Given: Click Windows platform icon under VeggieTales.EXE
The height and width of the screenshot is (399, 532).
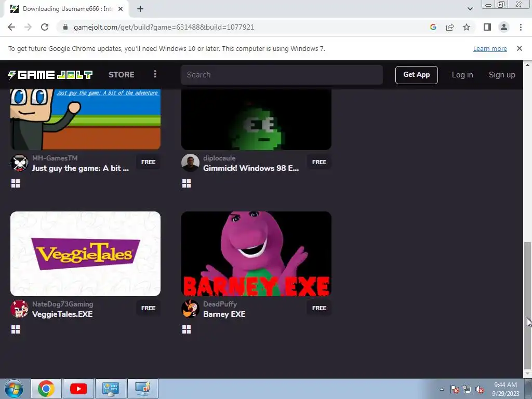Looking at the screenshot, I should coord(16,329).
